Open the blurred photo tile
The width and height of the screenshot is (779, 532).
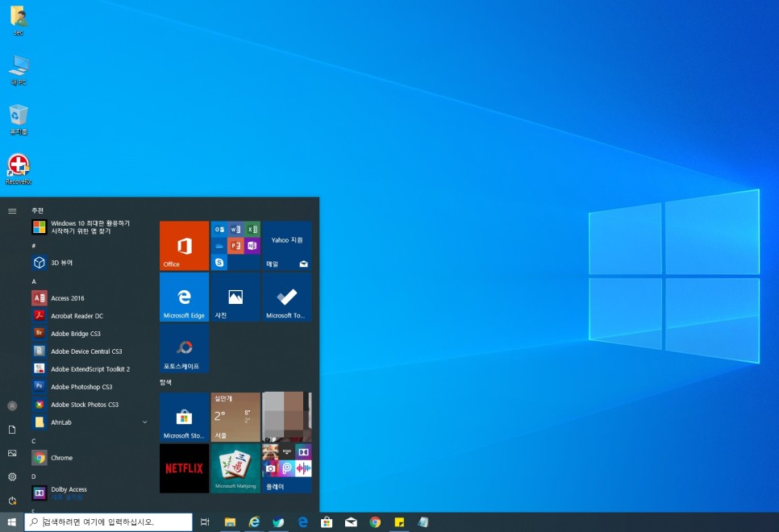pyautogui.click(x=286, y=417)
